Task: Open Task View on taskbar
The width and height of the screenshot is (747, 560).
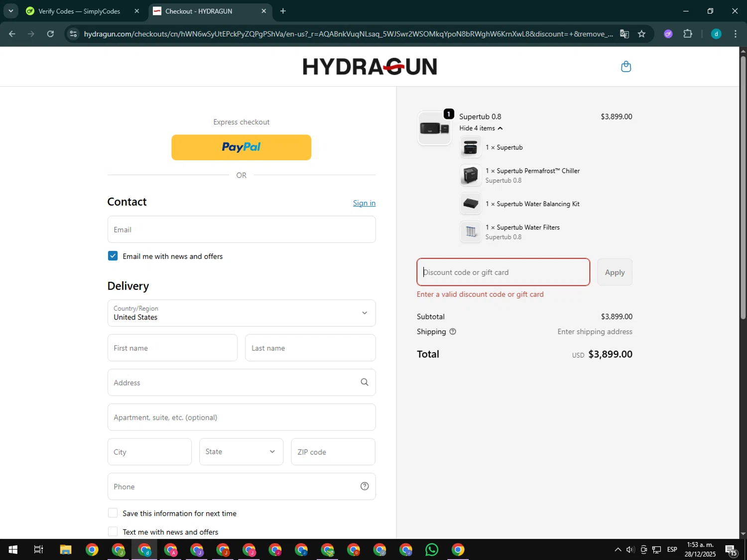Action: 38,550
